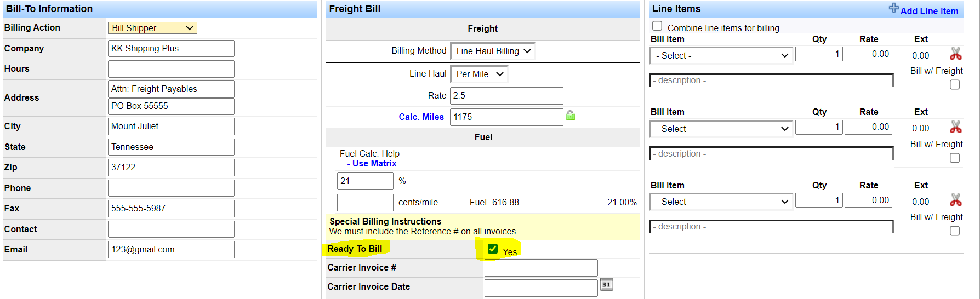
Task: Click the third line item description field
Action: [x=772, y=227]
